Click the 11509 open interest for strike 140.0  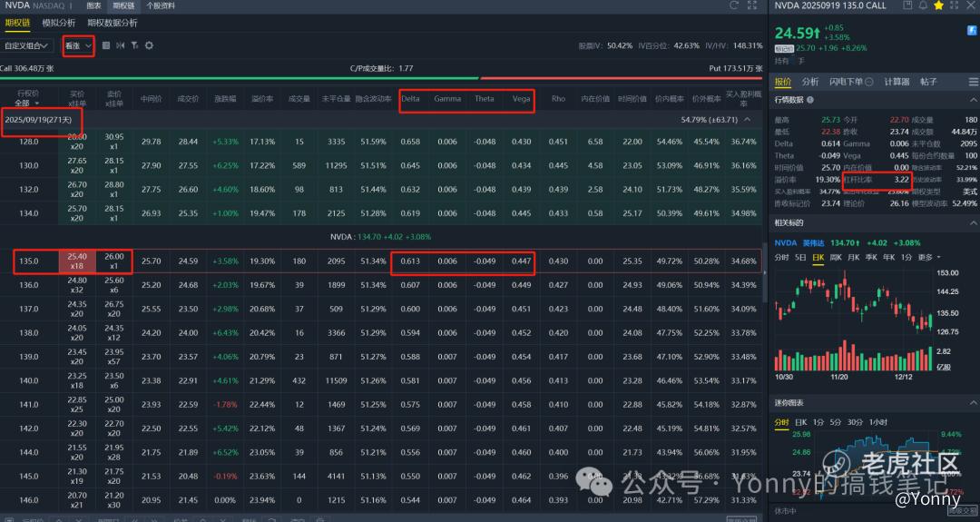(x=337, y=380)
